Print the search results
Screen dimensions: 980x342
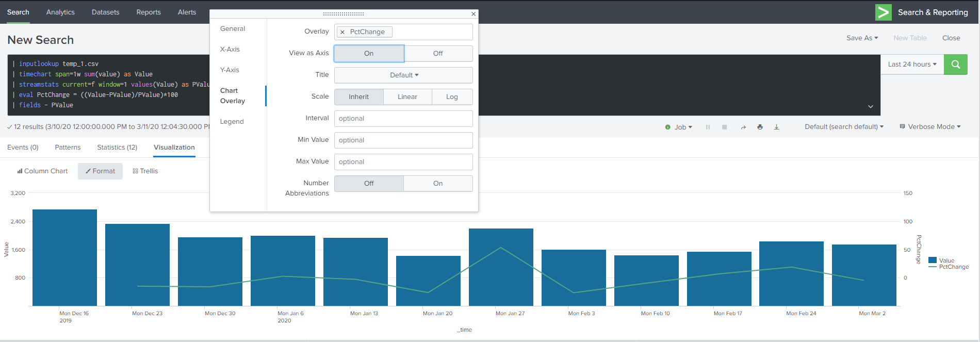coord(760,127)
